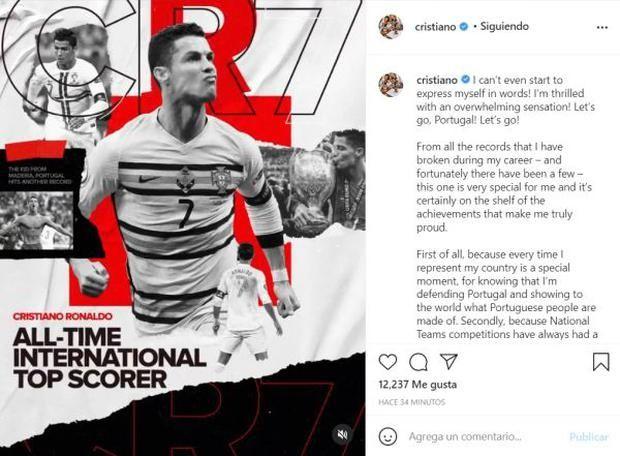The image size is (620, 456).
Task: Click verified badge beside header username
Action: pyautogui.click(x=464, y=26)
